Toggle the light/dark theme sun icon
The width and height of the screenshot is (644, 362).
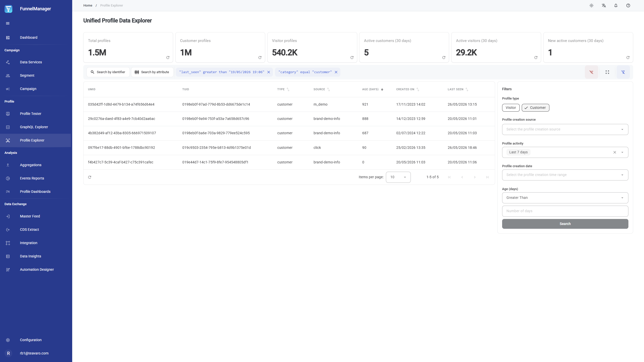(591, 6)
